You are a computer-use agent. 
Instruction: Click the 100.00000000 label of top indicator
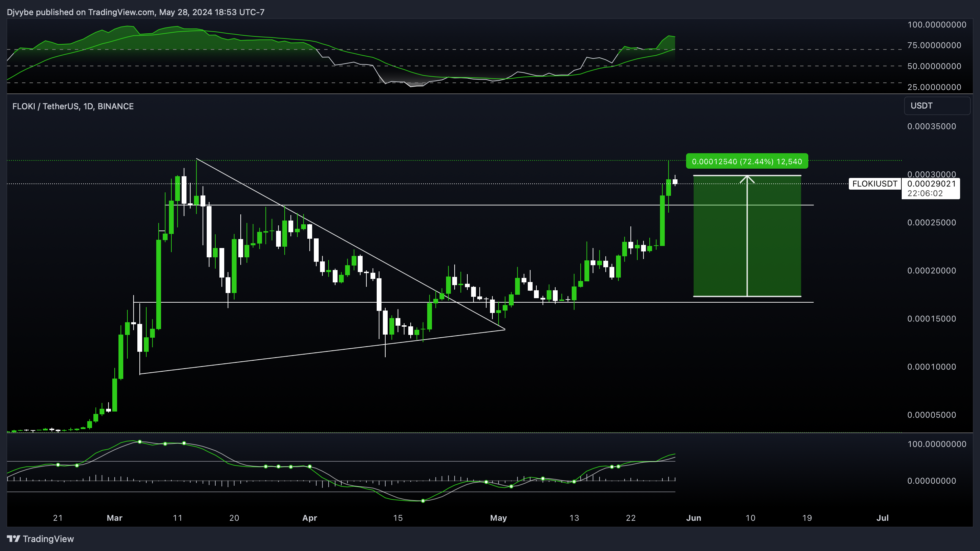click(937, 25)
